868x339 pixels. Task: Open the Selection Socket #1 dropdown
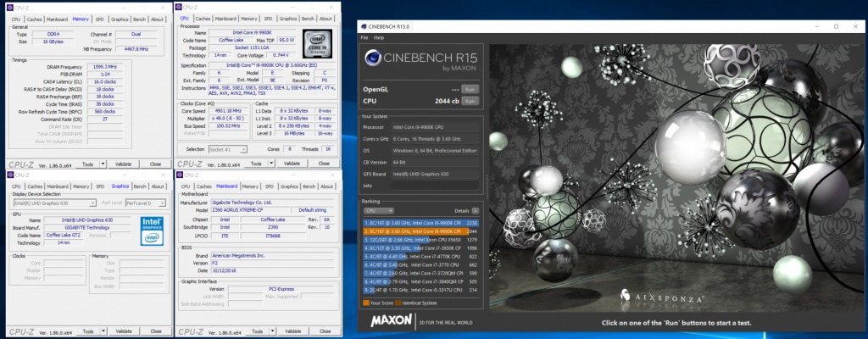pyautogui.click(x=227, y=149)
